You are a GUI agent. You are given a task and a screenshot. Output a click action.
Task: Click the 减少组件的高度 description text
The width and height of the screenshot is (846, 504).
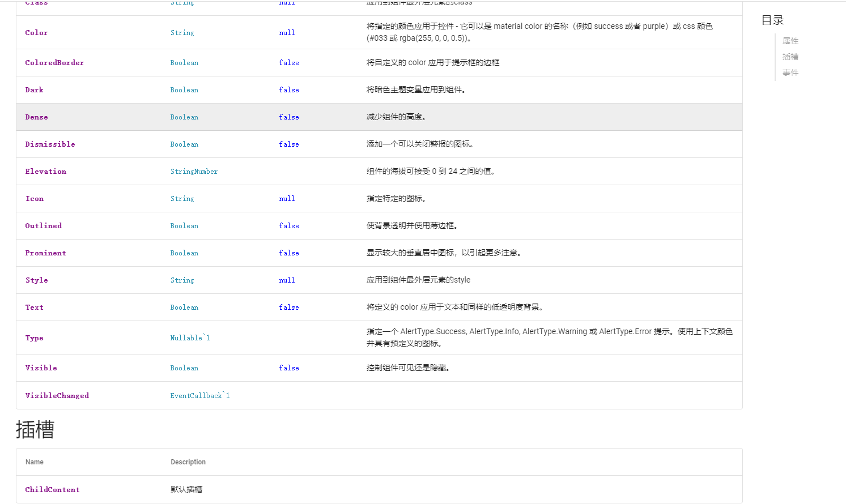[x=396, y=117]
